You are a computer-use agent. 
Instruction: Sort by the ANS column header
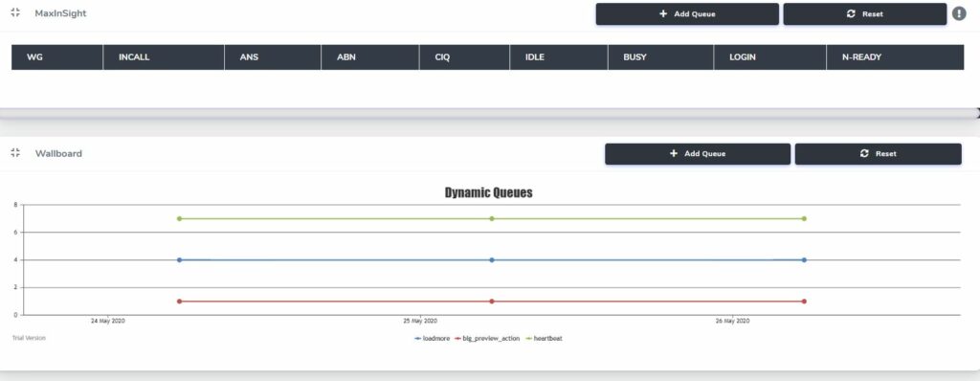[273, 56]
